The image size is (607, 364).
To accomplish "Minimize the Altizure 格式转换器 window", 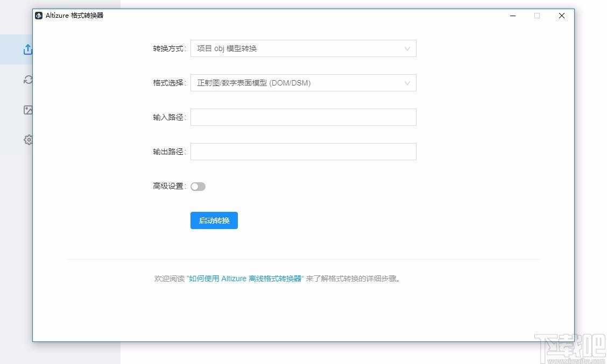I will (512, 16).
